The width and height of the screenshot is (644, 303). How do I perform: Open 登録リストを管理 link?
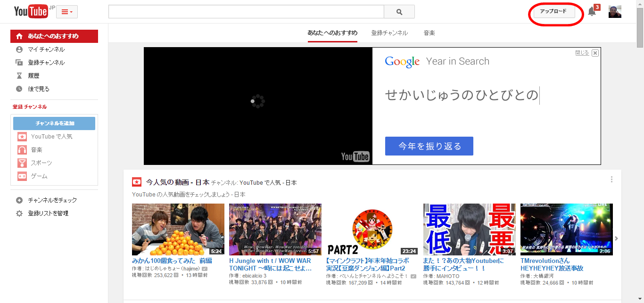coord(48,213)
